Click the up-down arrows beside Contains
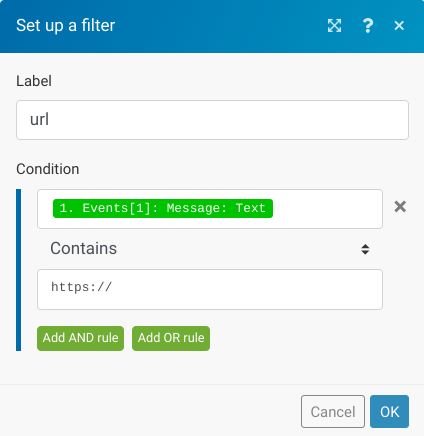Image resolution: width=424 pixels, height=436 pixels. pyautogui.click(x=365, y=249)
